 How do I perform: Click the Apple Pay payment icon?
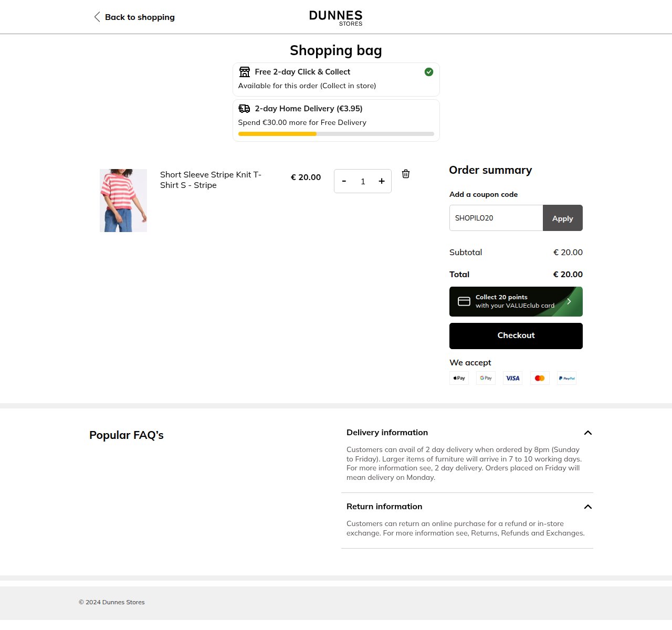tap(459, 378)
